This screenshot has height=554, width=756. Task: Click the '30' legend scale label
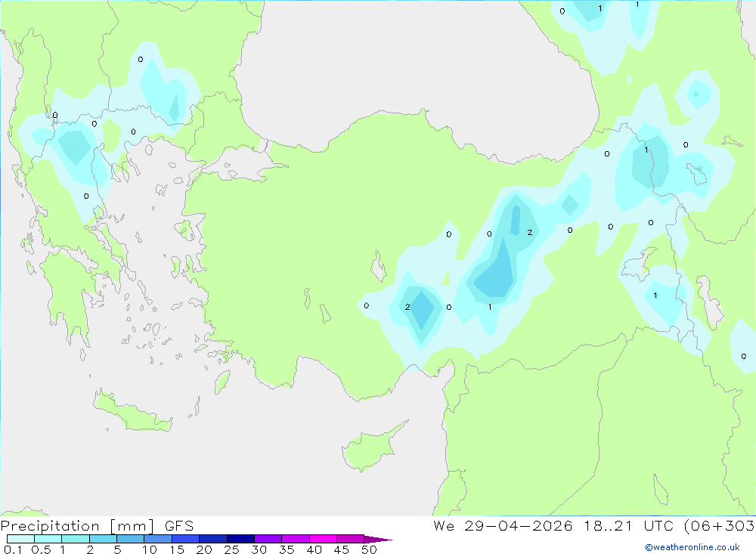click(x=259, y=549)
